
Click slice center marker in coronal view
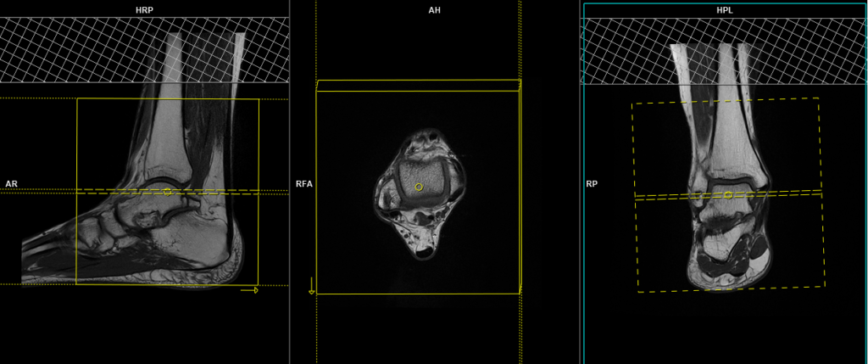[x=728, y=195]
